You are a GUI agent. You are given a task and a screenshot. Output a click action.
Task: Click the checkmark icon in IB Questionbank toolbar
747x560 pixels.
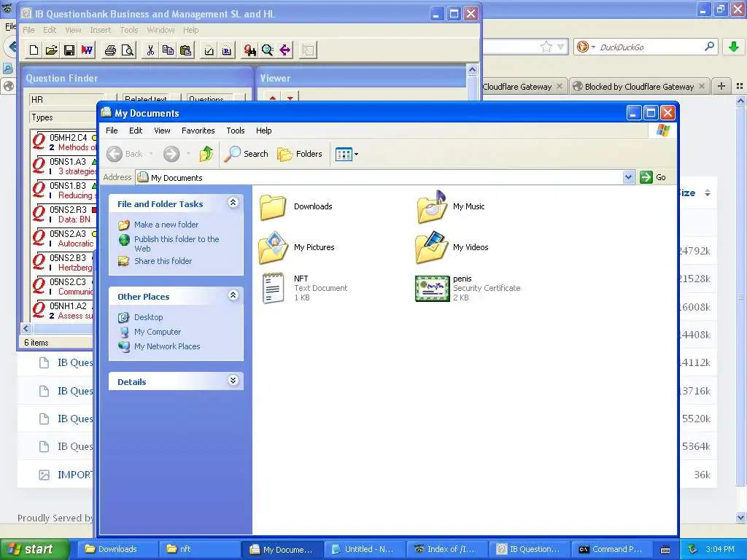(x=209, y=50)
